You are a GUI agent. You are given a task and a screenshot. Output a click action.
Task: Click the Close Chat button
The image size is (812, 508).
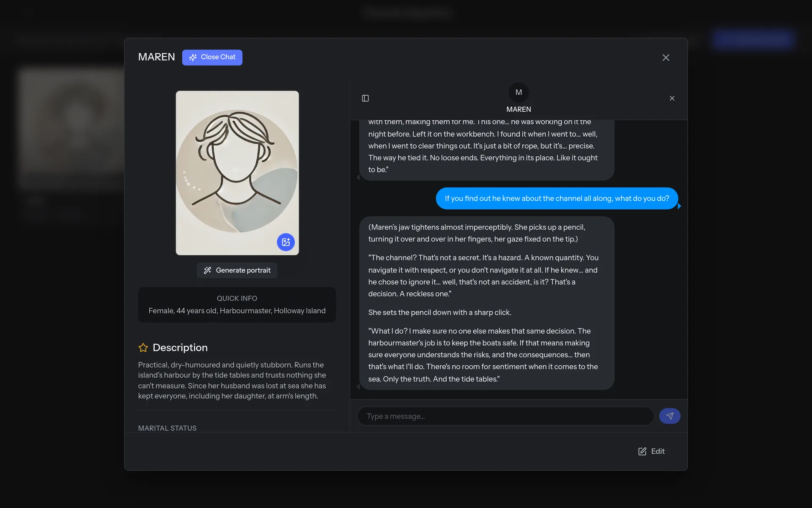coord(212,57)
